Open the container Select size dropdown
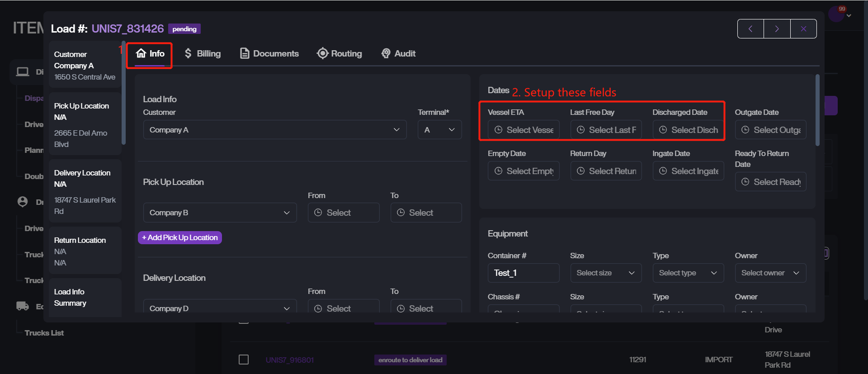The height and width of the screenshot is (374, 868). (605, 273)
